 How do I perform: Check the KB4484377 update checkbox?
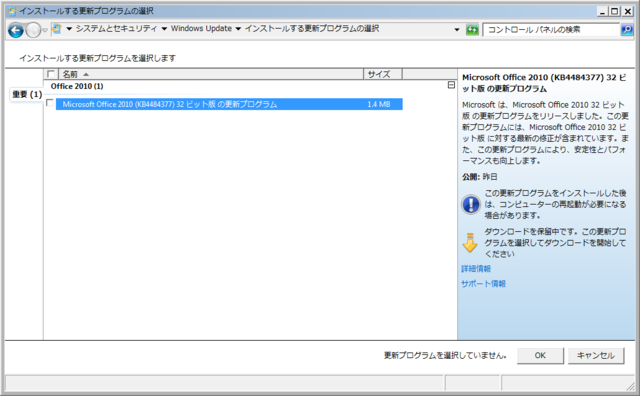pyautogui.click(x=50, y=103)
